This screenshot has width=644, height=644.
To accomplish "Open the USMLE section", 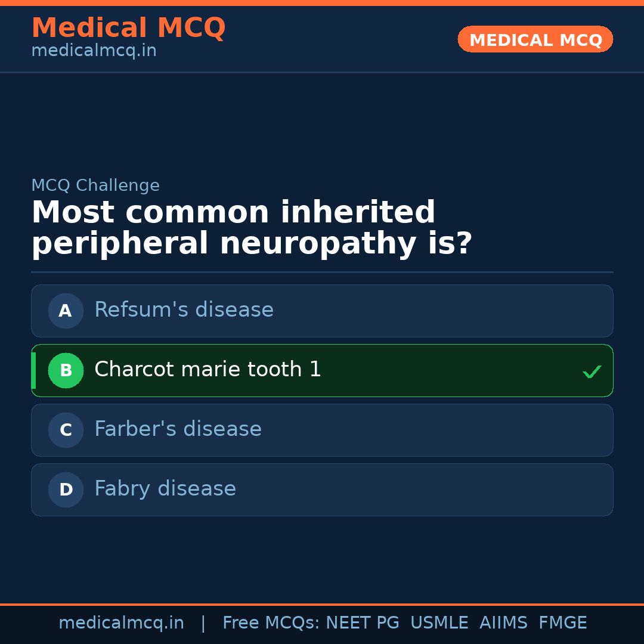I will (439, 622).
